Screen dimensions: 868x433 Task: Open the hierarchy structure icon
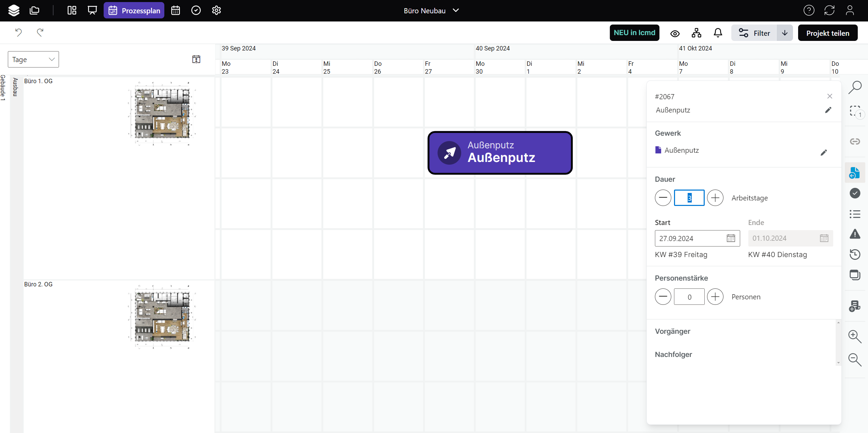tap(696, 33)
